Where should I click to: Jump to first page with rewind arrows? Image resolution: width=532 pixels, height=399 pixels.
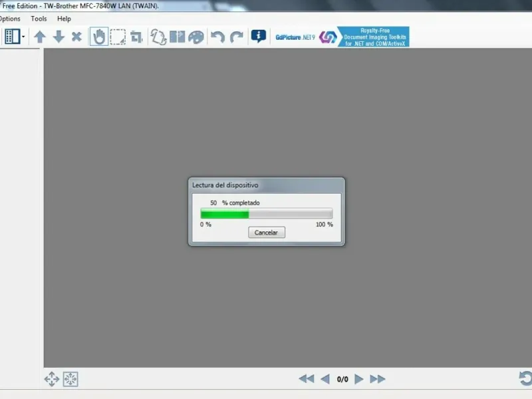click(x=307, y=379)
